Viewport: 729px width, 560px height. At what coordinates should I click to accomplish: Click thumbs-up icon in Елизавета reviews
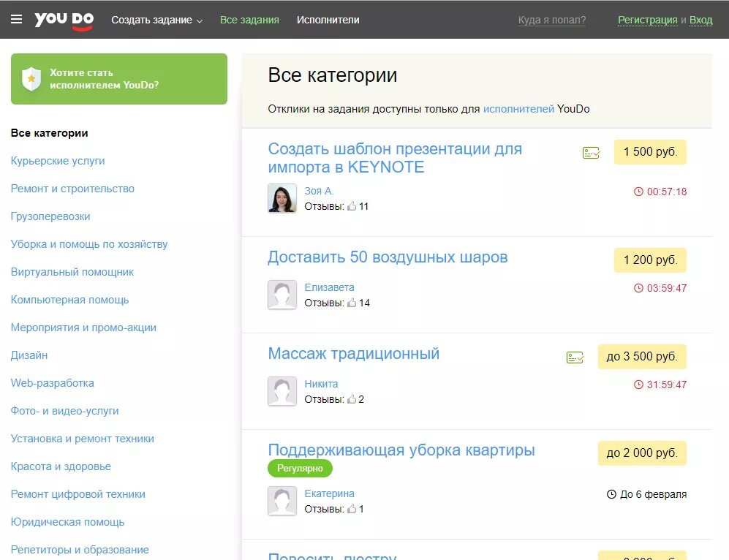(x=352, y=303)
